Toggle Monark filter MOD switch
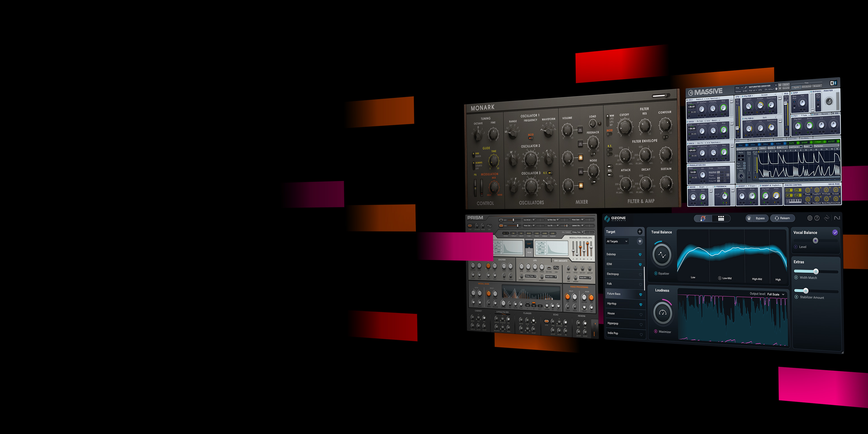This screenshot has height=434, width=868. coord(609,134)
